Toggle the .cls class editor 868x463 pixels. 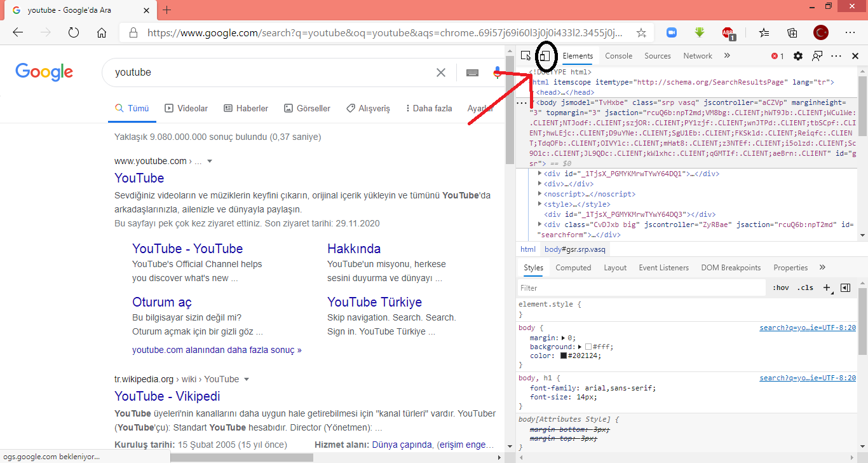pyautogui.click(x=805, y=287)
